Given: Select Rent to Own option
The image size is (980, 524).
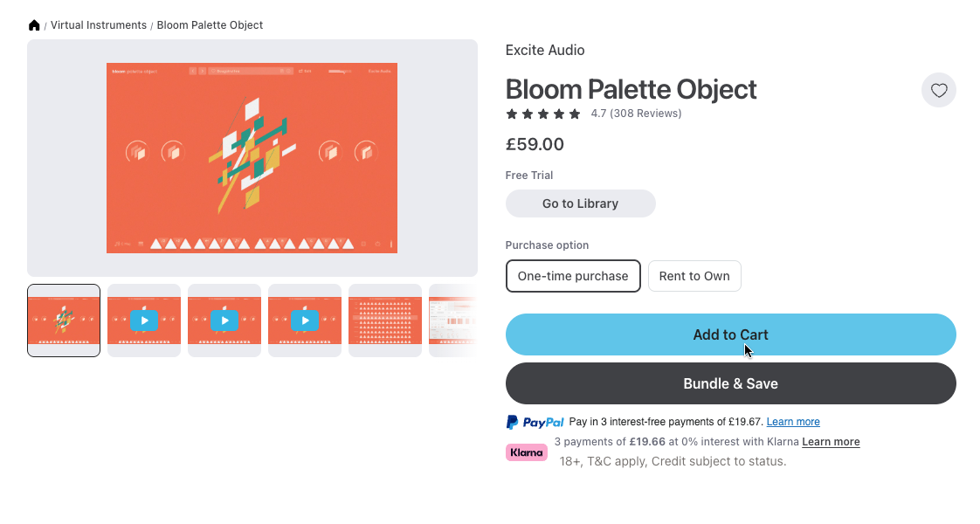Looking at the screenshot, I should coord(694,276).
